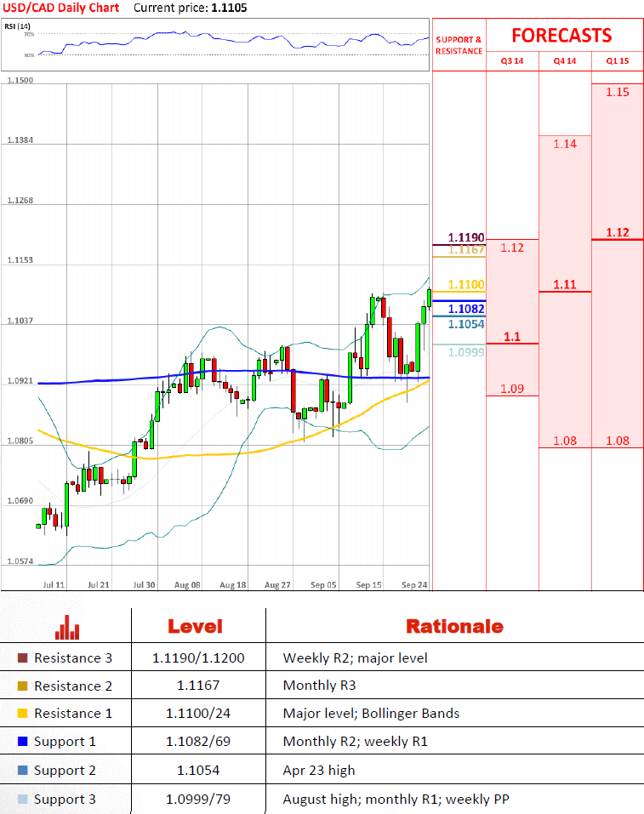Click 'Major level; Bollinger Bands' rationale

pyautogui.click(x=371, y=714)
